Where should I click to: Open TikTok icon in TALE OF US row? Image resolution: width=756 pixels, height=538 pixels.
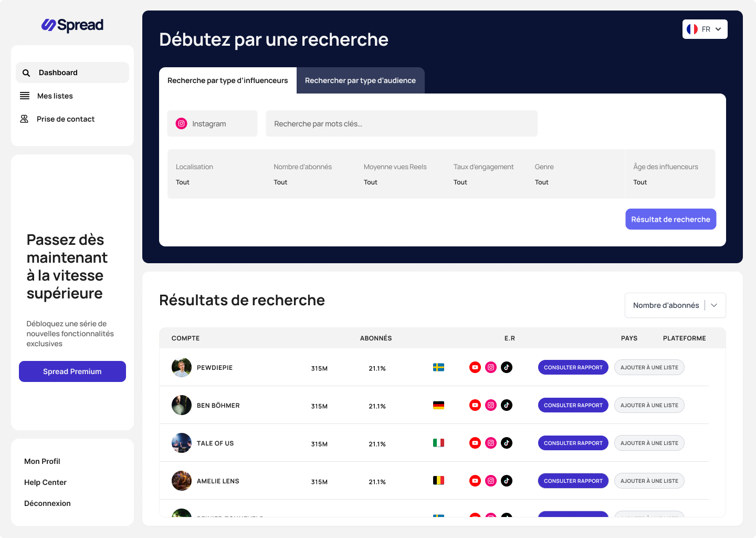pyautogui.click(x=507, y=443)
